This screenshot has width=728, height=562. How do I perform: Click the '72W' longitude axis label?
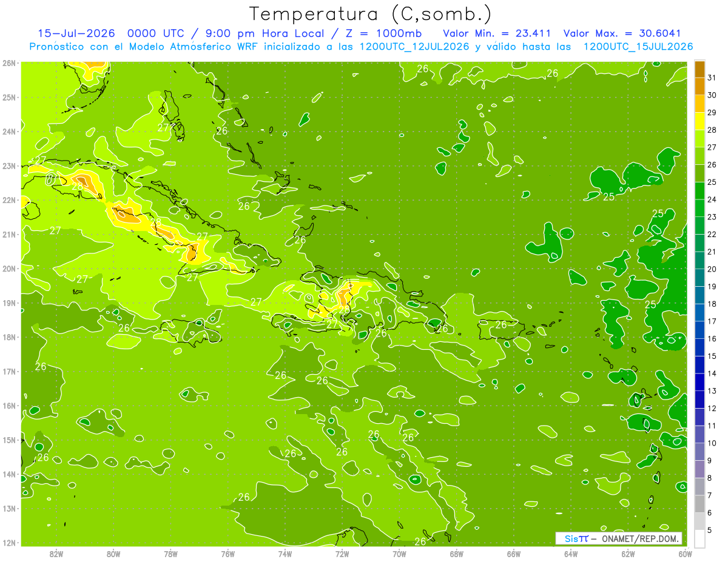342,554
